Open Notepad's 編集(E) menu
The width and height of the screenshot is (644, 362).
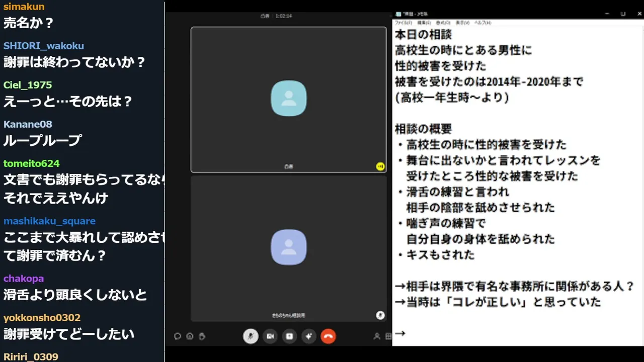(x=424, y=23)
